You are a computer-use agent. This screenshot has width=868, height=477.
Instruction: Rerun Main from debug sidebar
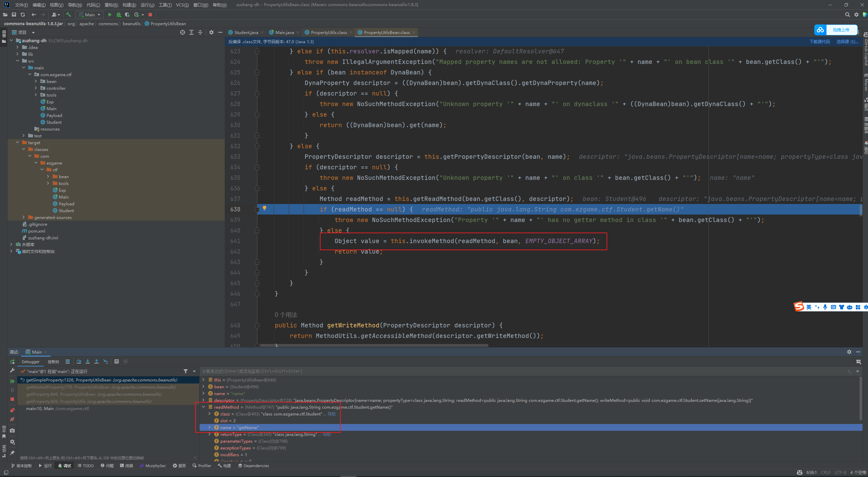[12, 361]
